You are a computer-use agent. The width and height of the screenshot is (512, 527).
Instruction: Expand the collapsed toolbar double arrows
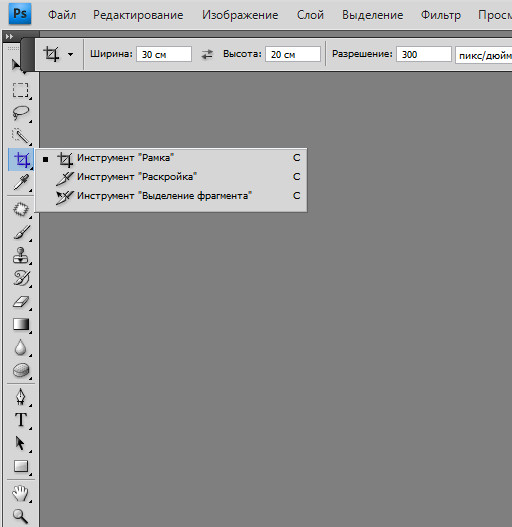(x=9, y=36)
